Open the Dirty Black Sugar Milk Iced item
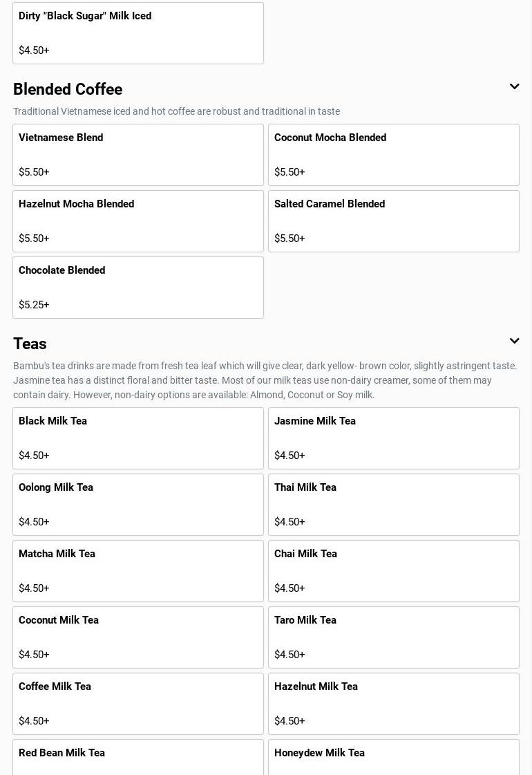The image size is (532, 775). click(138, 33)
